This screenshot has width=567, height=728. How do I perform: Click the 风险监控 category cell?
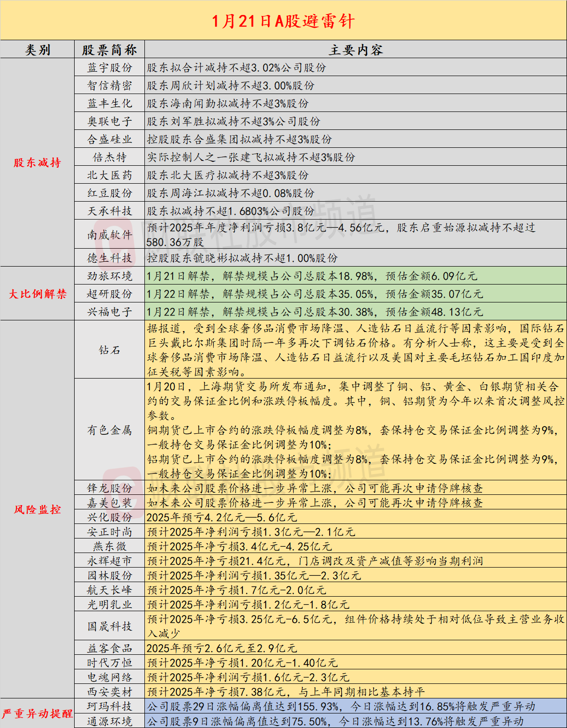tap(37, 509)
